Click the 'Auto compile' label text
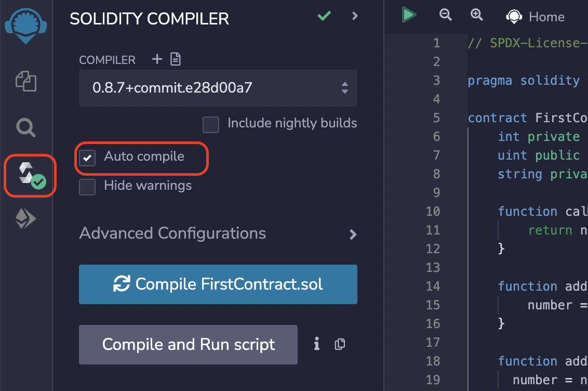588x391 pixels. click(x=144, y=156)
